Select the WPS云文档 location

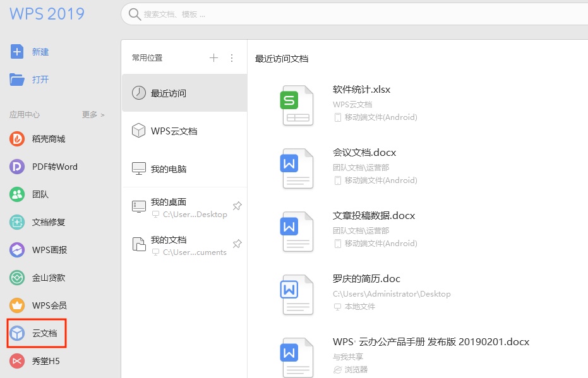coord(184,131)
